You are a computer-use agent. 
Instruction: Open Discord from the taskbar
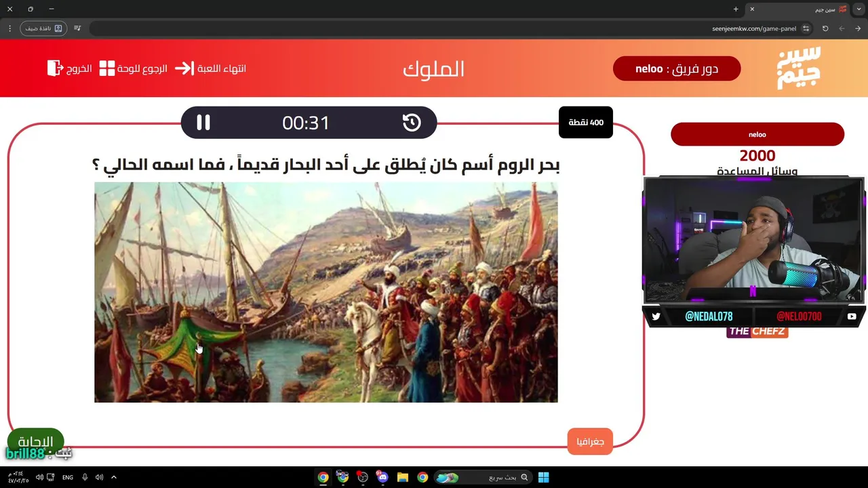click(x=382, y=477)
